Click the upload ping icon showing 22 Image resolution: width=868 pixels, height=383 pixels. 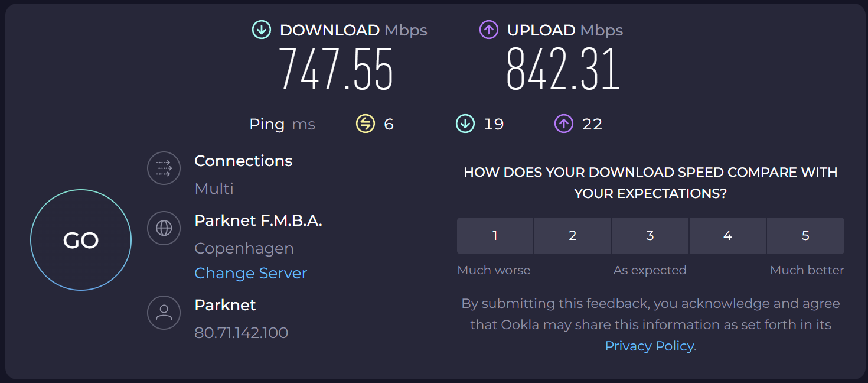pyautogui.click(x=564, y=124)
